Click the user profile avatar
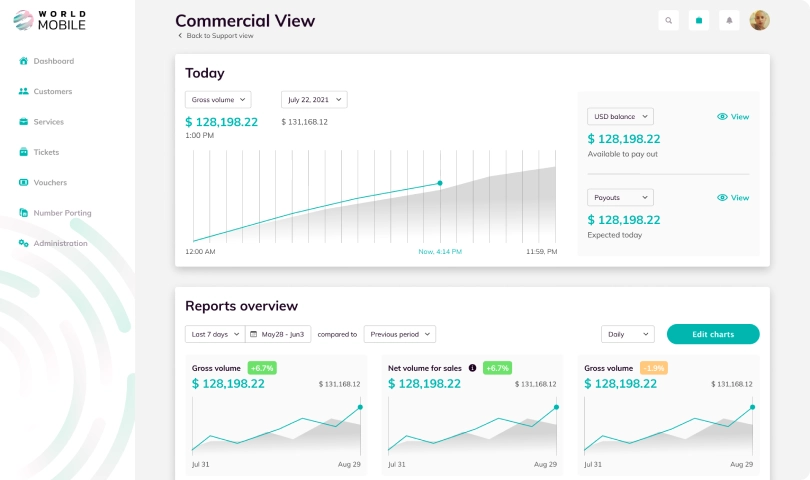Viewport: 810px width, 480px height. pyautogui.click(x=760, y=20)
